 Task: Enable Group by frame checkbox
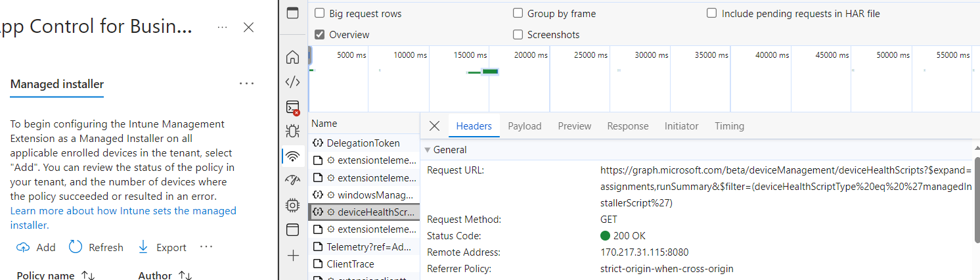pos(518,13)
